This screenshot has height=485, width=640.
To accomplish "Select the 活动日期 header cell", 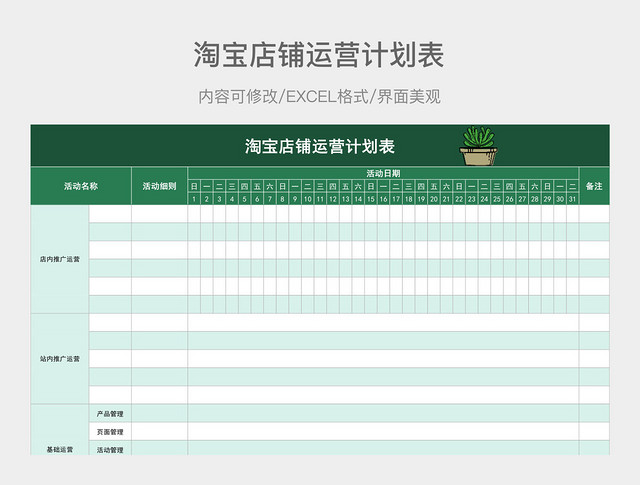I will click(x=383, y=173).
